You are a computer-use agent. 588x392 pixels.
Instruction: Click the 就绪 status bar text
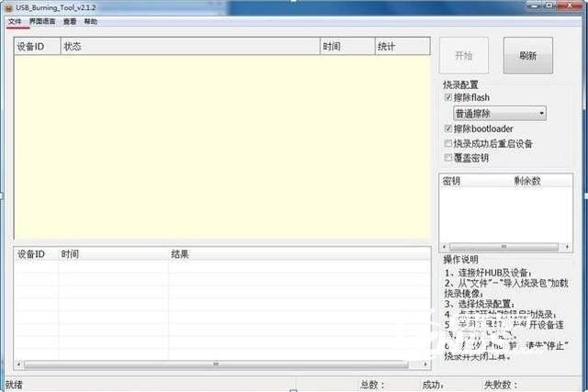pos(14,385)
